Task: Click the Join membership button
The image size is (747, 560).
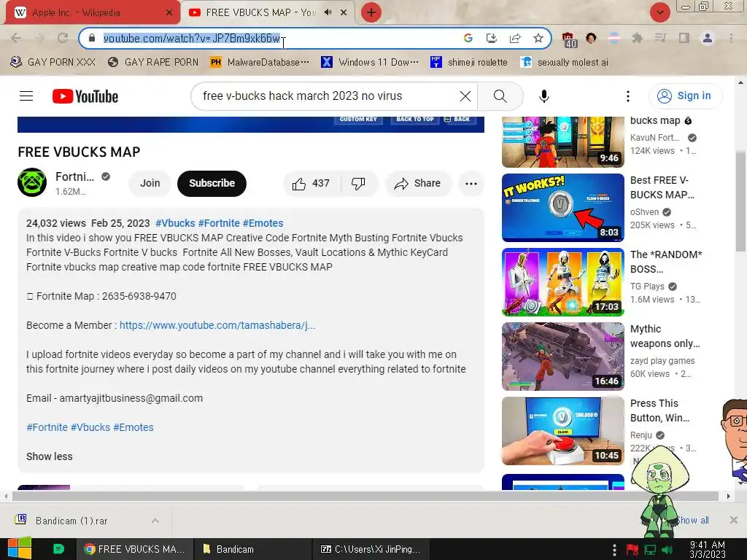Action: 150,183
